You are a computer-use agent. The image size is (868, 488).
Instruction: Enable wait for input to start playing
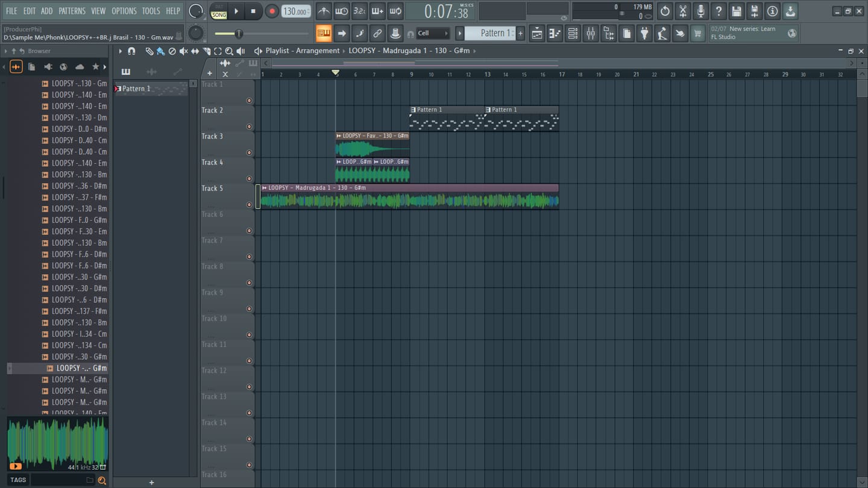point(341,11)
